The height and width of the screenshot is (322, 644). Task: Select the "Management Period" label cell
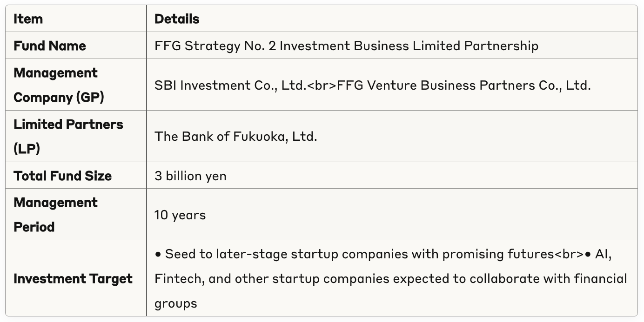[x=55, y=215]
